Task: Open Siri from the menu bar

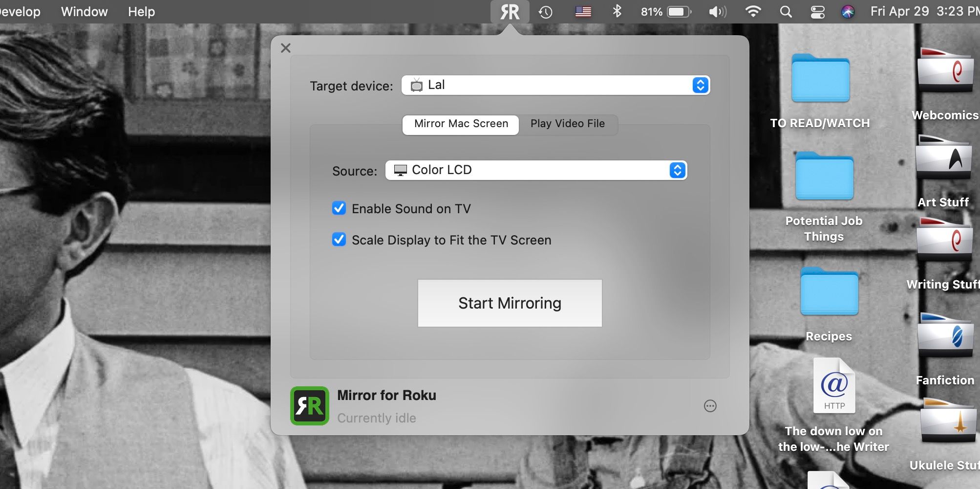Action: 848,11
